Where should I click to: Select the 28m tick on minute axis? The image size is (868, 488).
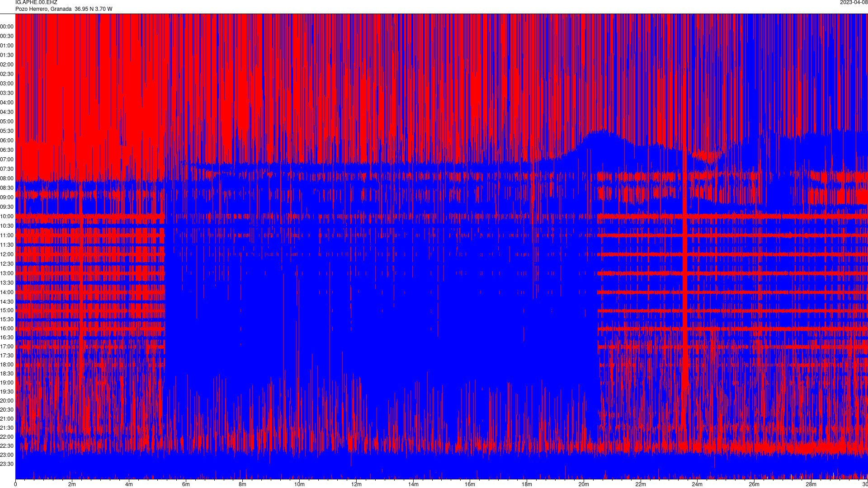coord(811,484)
